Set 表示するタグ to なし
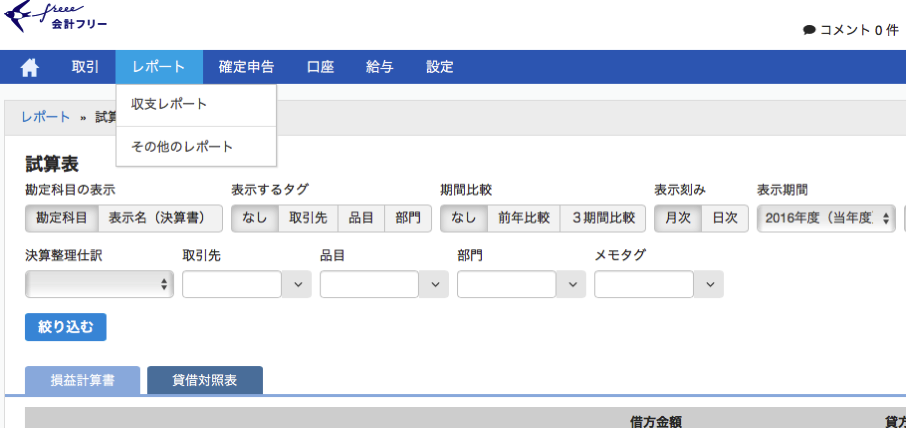 pyautogui.click(x=255, y=218)
